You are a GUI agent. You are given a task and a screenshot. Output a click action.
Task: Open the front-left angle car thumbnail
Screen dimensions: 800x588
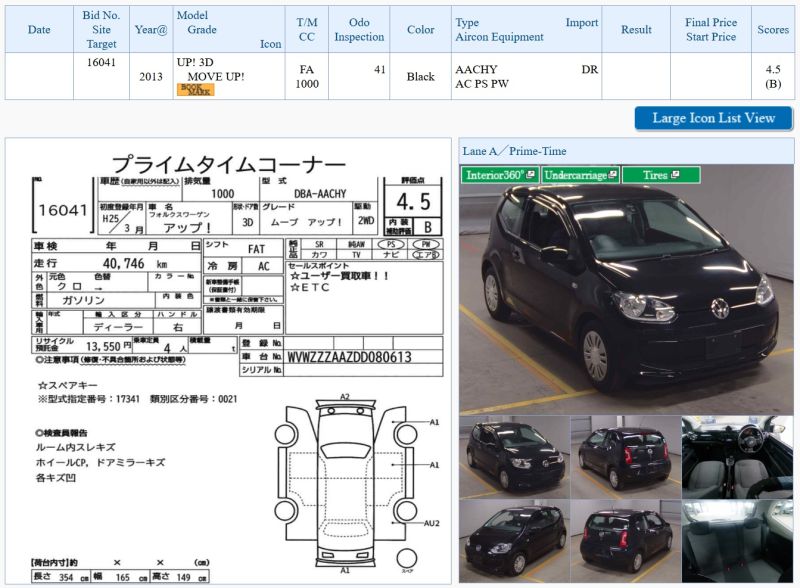point(514,457)
